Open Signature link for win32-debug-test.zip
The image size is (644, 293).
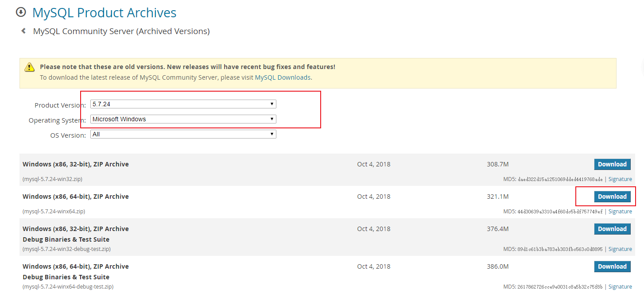(620, 249)
